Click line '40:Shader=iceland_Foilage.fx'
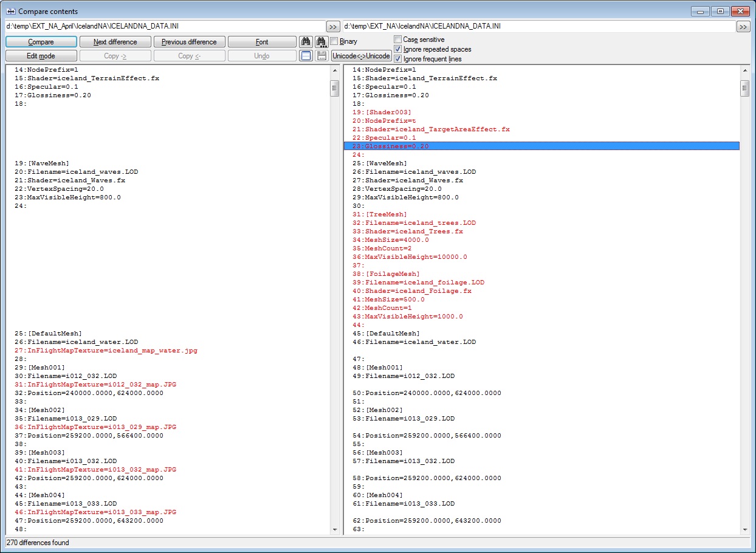The image size is (756, 553). tap(412, 291)
